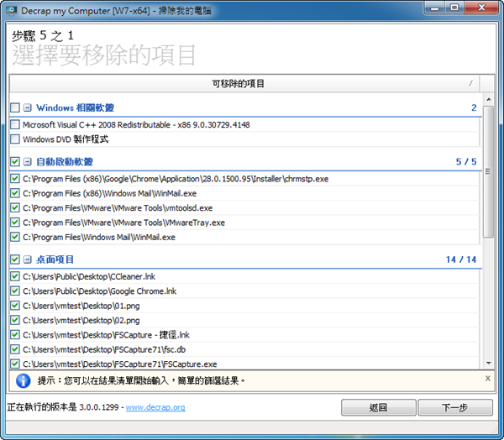Select the VMwareTray.exe path text
504x440 pixels.
123,223
